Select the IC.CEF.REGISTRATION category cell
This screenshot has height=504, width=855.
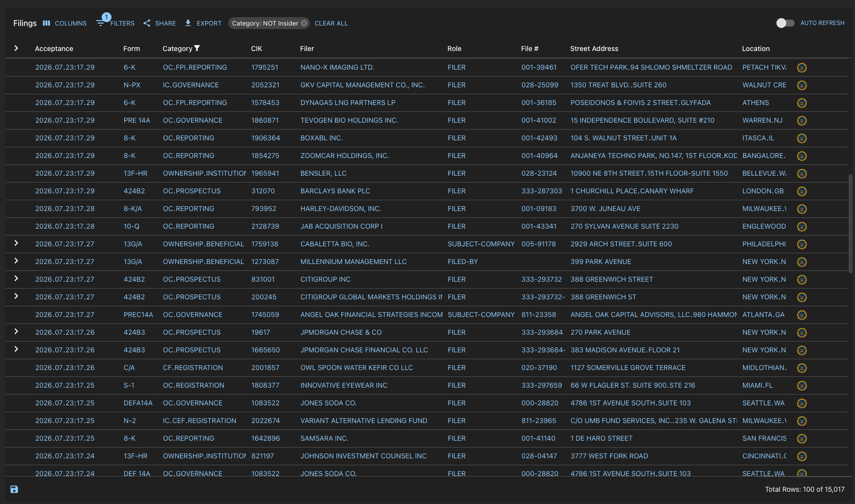pyautogui.click(x=199, y=421)
